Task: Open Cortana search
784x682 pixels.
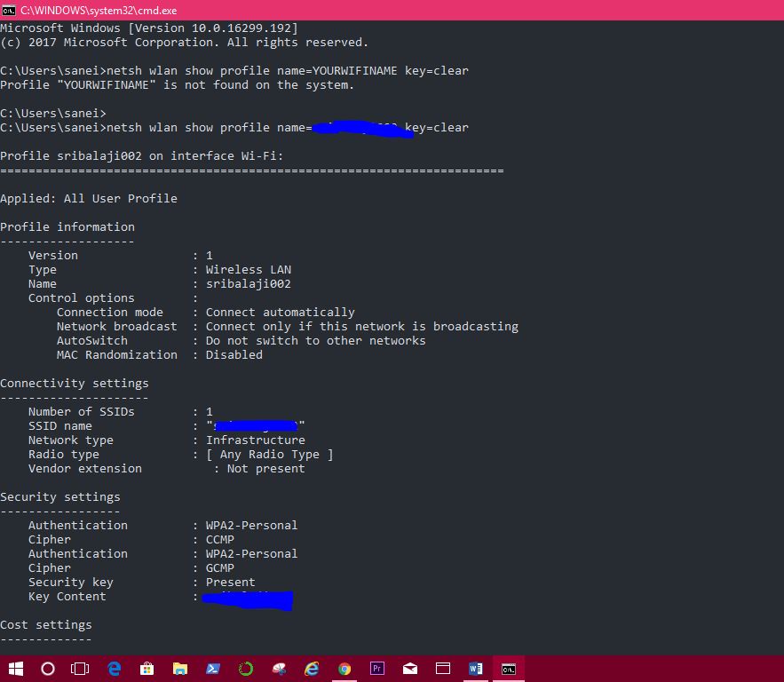Action: pyautogui.click(x=47, y=669)
